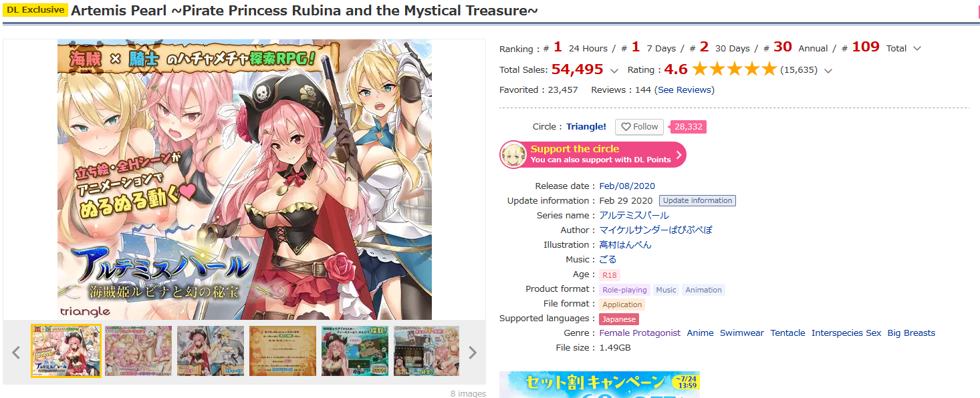This screenshot has height=398, width=980.
Task: Click the Japanese supported language tag
Action: click(619, 319)
